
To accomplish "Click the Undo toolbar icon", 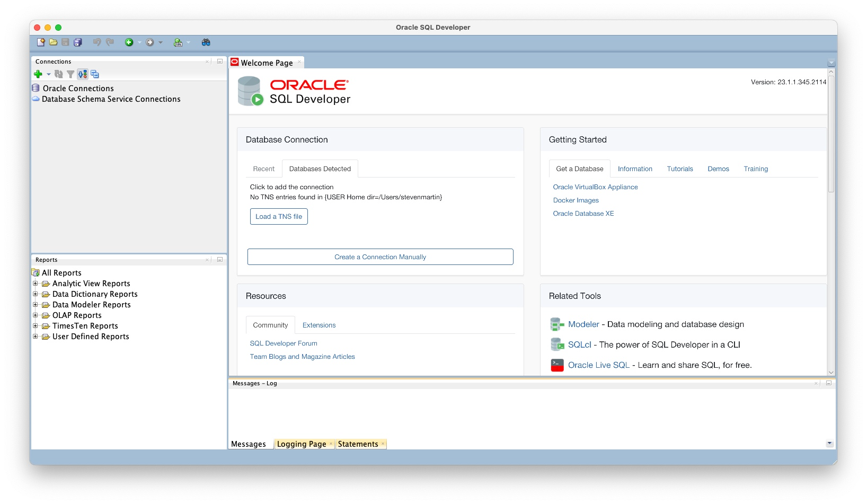I will 96,42.
